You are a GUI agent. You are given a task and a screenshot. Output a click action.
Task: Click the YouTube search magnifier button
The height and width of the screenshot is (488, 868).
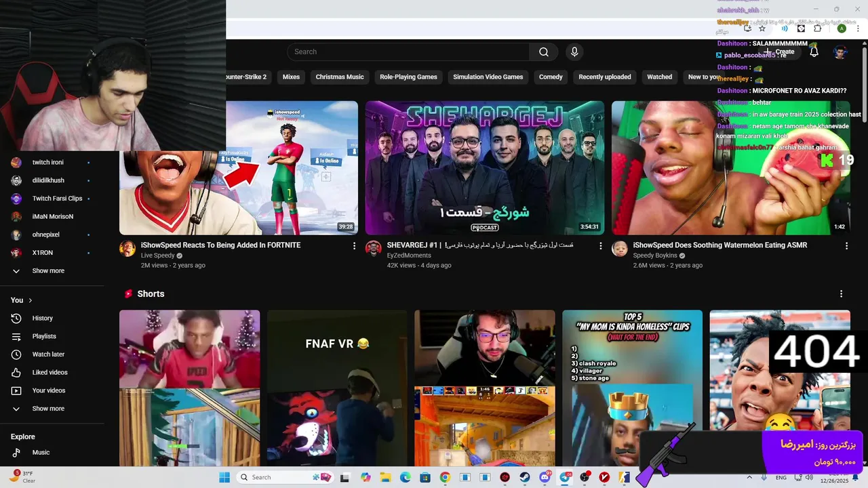click(544, 52)
